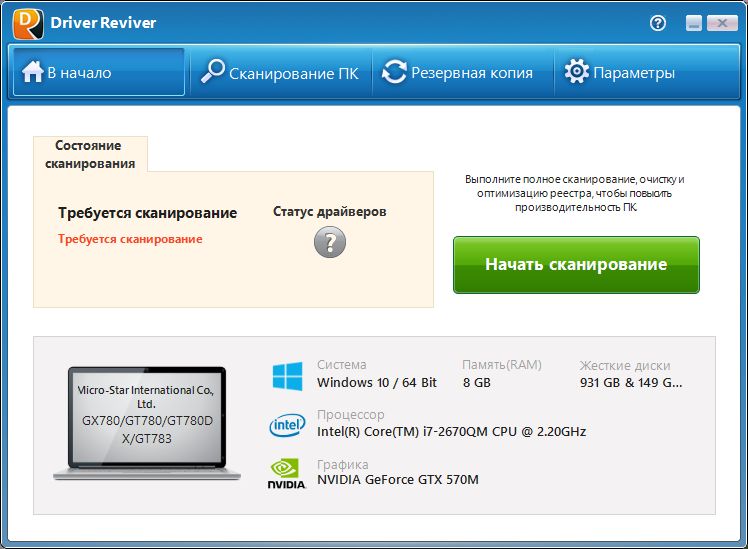Click the Windows logo icon
Viewport: 748px width, 549px height.
pyautogui.click(x=287, y=376)
